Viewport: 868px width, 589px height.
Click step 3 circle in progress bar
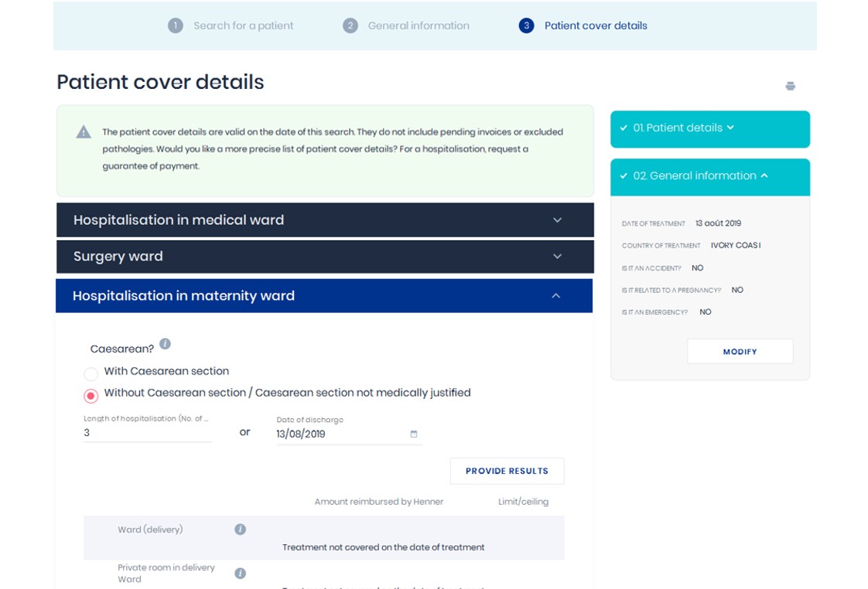526,26
